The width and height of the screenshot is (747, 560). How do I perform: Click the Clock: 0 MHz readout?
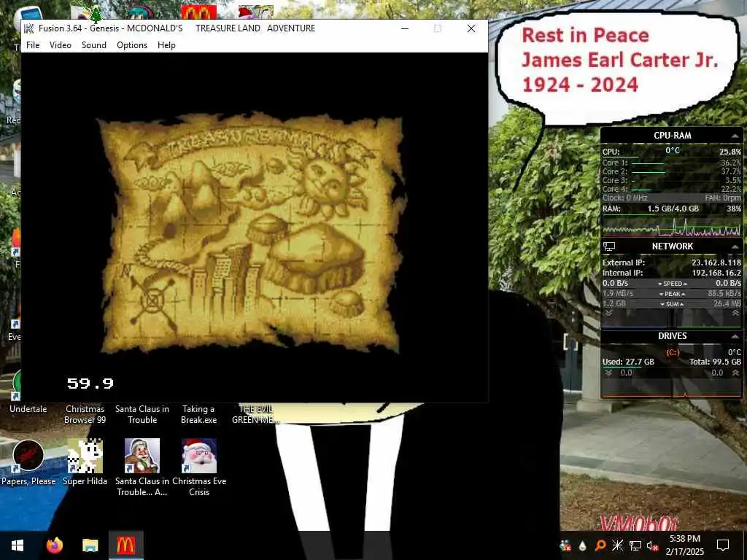[624, 198]
